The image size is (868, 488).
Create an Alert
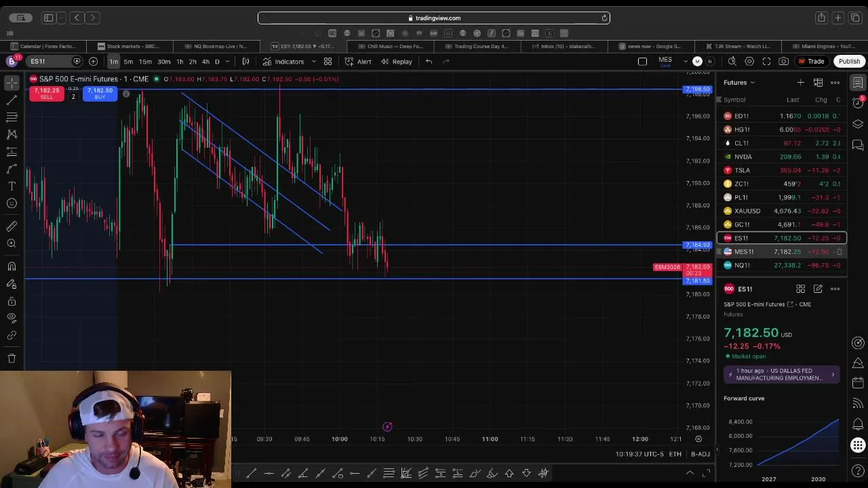click(358, 62)
